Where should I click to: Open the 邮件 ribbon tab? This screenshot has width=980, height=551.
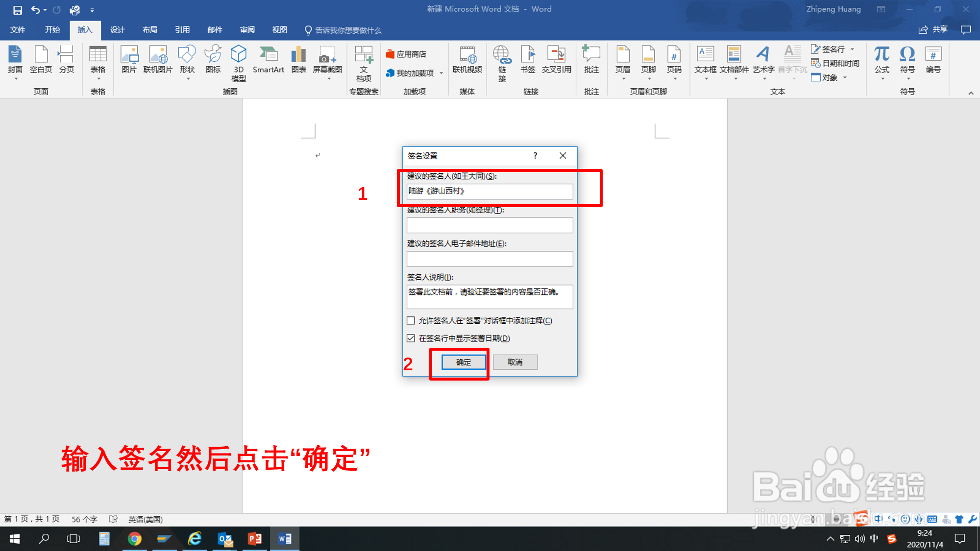pyautogui.click(x=215, y=30)
